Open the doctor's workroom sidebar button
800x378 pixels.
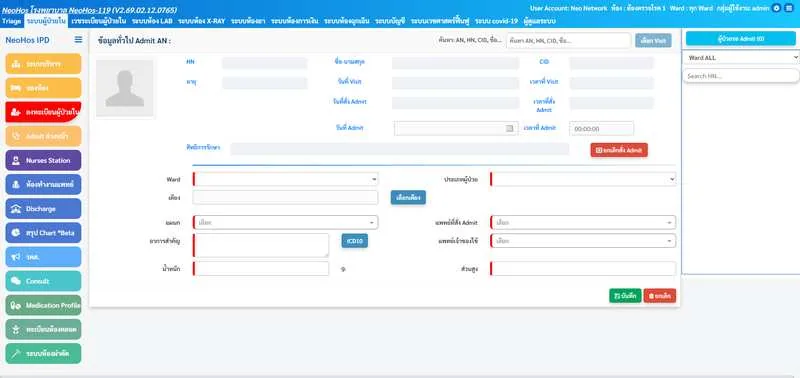tap(43, 184)
